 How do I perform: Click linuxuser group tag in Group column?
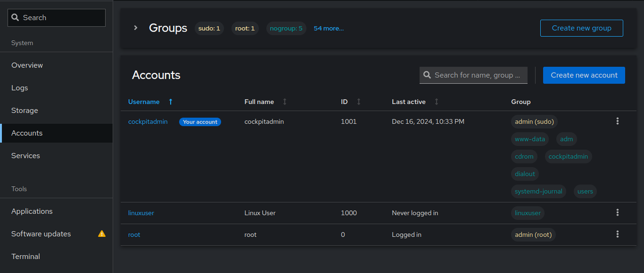(x=528, y=213)
